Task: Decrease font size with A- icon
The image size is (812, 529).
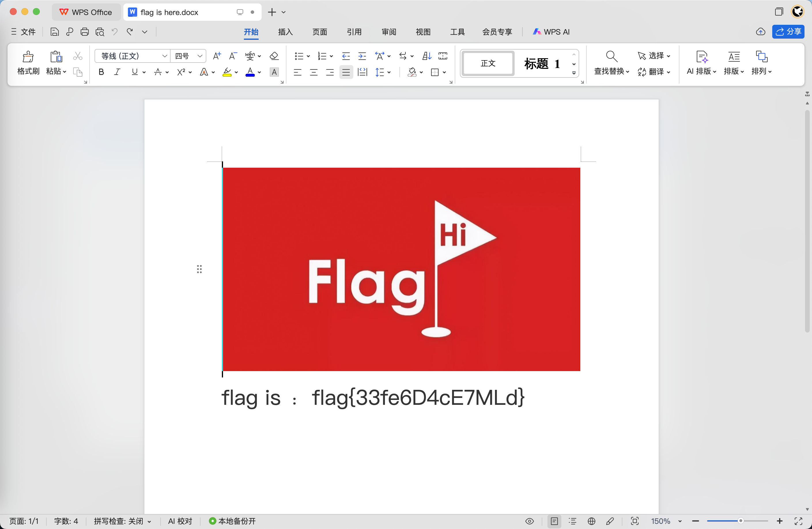Action: 233,56
